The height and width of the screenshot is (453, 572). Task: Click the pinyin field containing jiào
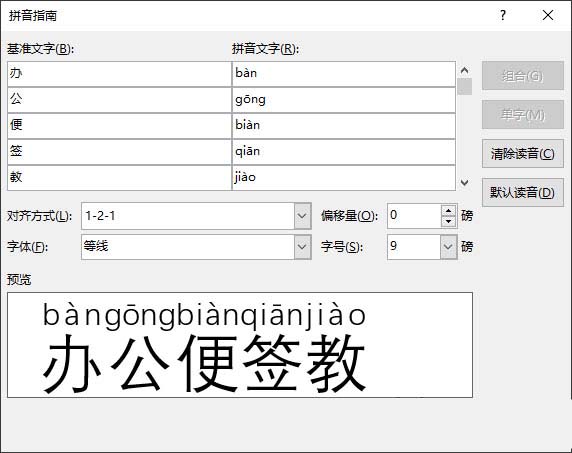pyautogui.click(x=344, y=178)
